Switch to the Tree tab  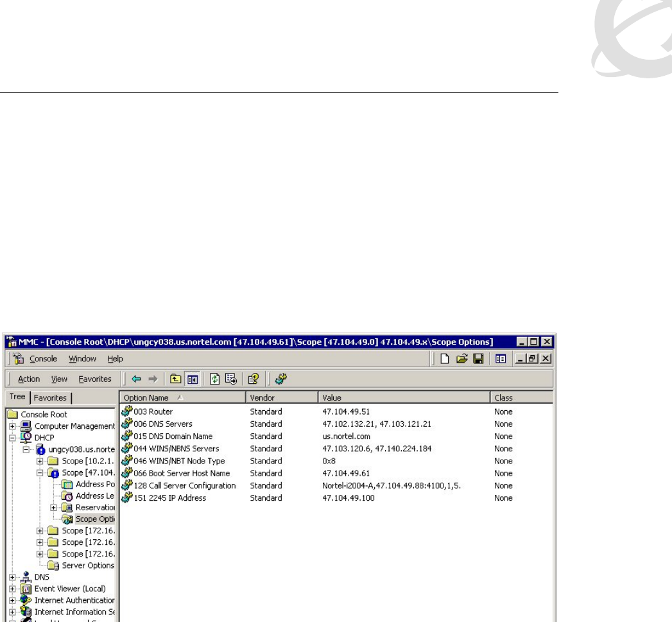(x=17, y=397)
